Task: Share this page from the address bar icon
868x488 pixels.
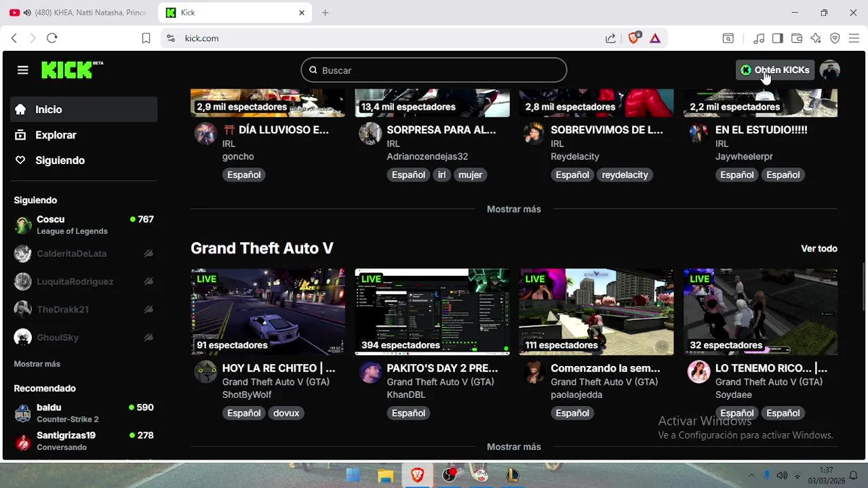Action: pyautogui.click(x=610, y=39)
